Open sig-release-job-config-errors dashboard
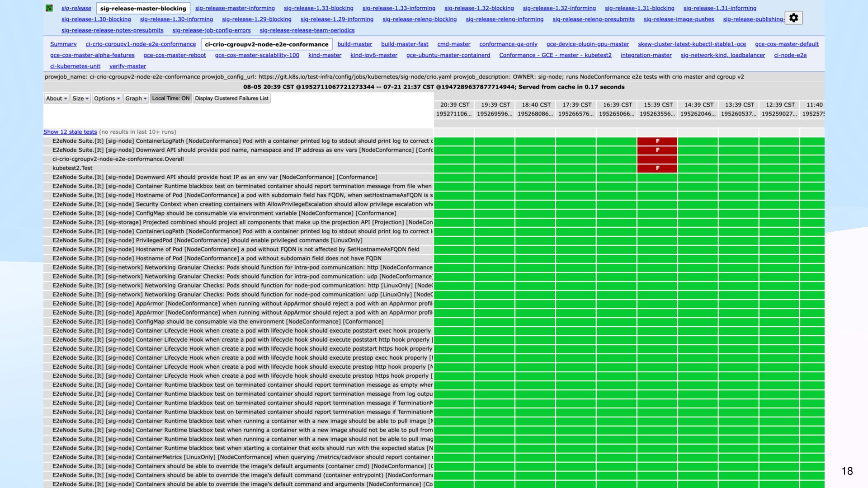868x488 pixels. tap(212, 30)
